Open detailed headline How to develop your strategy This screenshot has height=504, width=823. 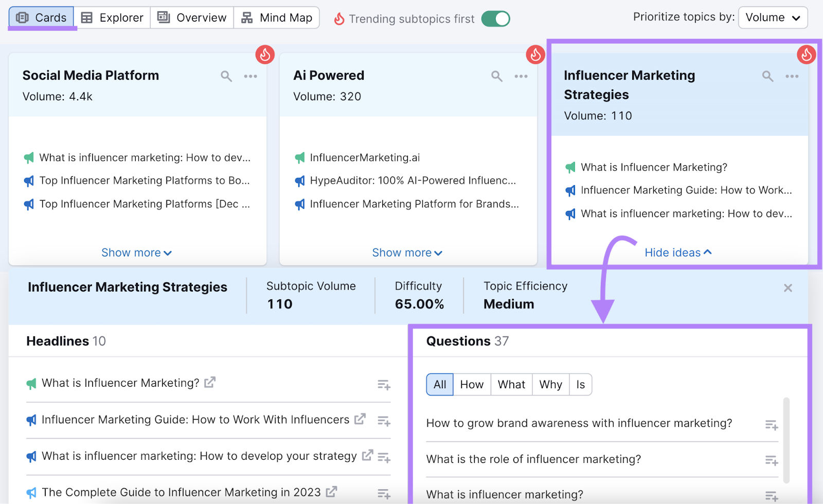click(199, 456)
